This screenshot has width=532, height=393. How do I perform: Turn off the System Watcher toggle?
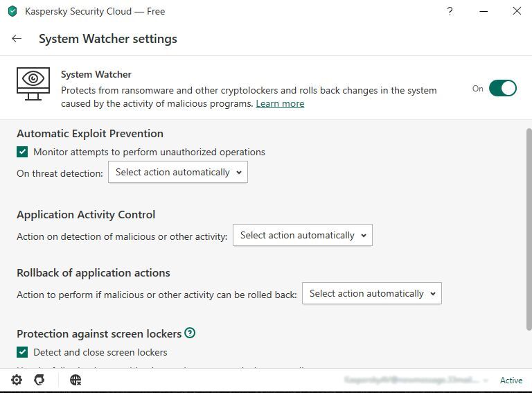click(502, 88)
